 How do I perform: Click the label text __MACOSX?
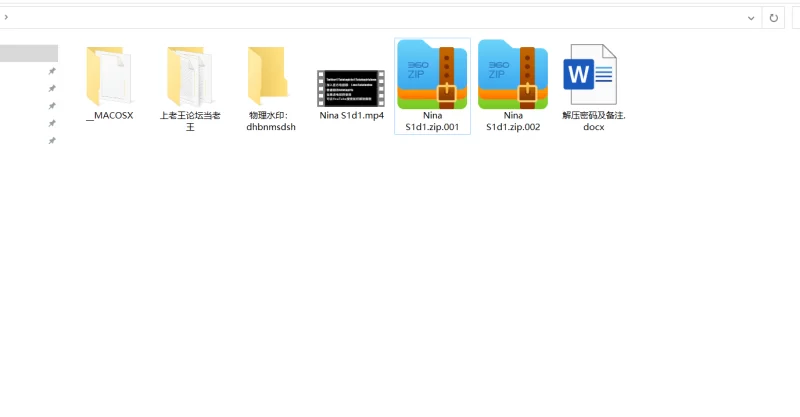(x=110, y=115)
